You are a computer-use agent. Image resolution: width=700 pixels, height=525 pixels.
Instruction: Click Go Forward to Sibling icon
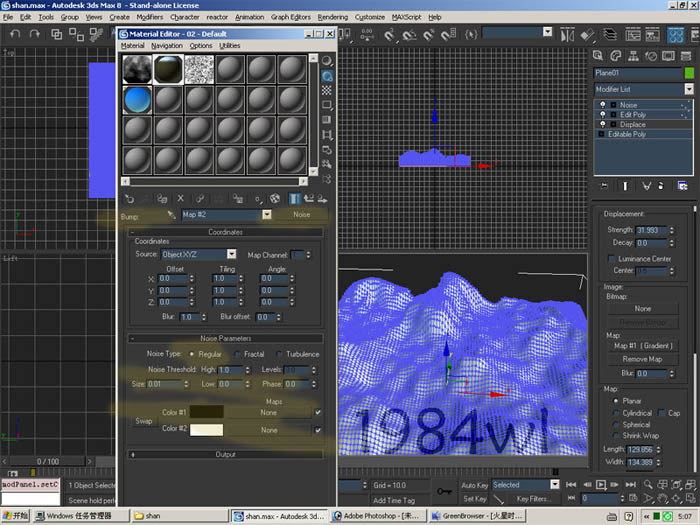point(322,199)
